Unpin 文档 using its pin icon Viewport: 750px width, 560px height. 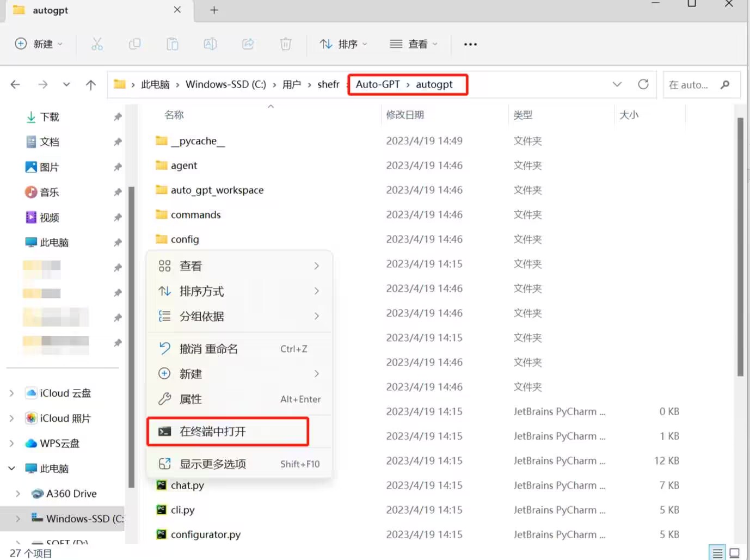tap(118, 142)
